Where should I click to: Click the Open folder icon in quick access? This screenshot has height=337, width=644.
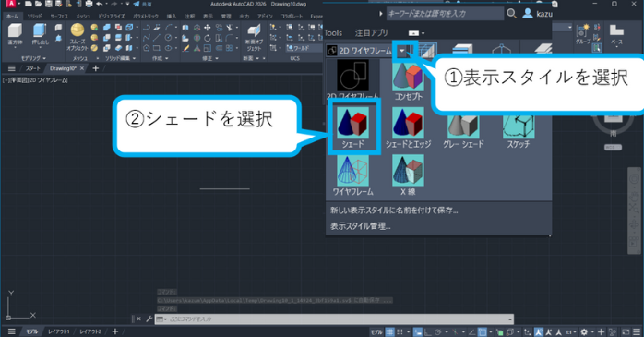tap(38, 4)
